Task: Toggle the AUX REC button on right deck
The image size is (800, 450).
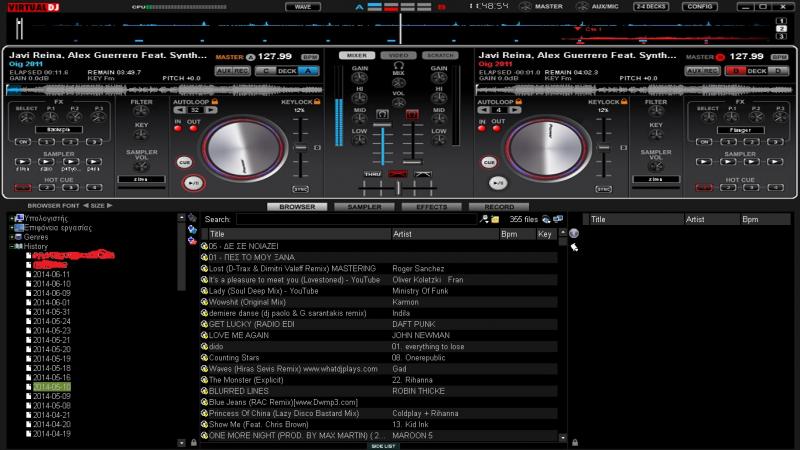Action: point(702,70)
